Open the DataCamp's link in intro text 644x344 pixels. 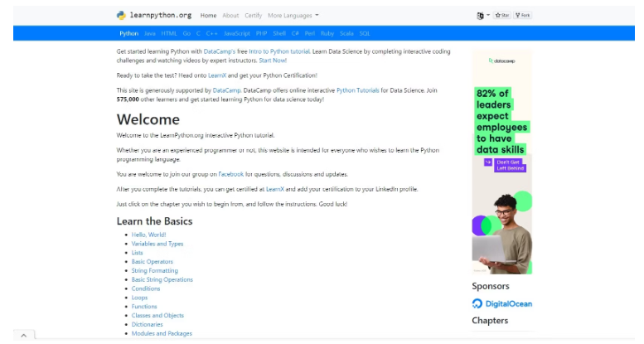220,51
